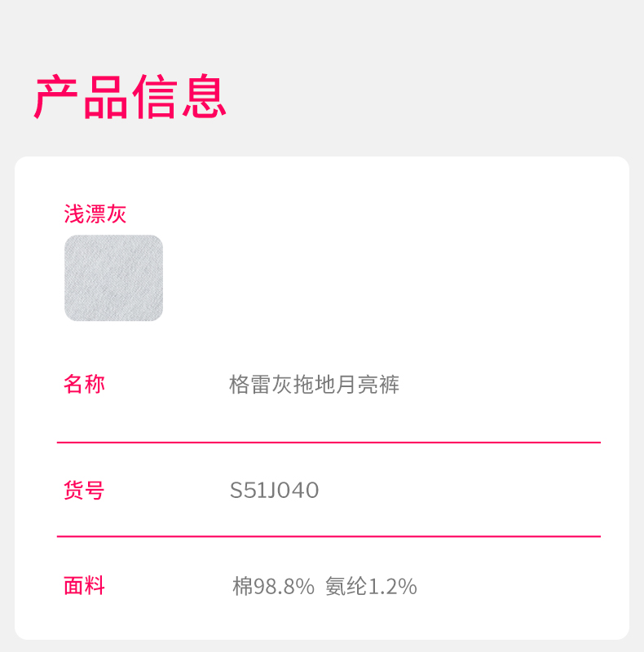The height and width of the screenshot is (652, 644).
Task: Click the 浅漂灰 color name label
Action: coord(95,214)
